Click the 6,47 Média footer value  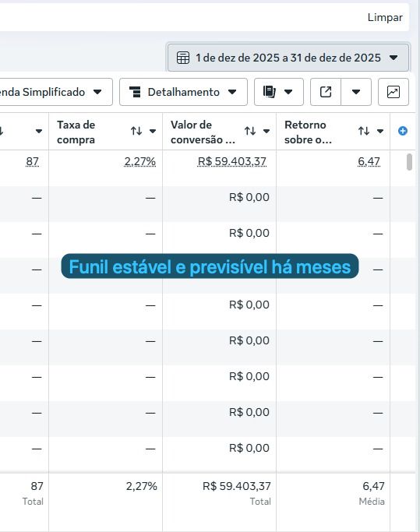[x=373, y=486]
